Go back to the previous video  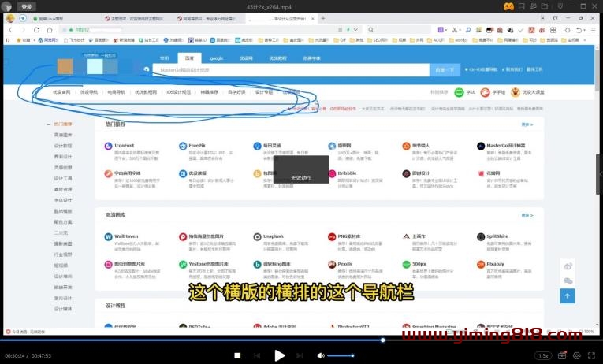257,356
